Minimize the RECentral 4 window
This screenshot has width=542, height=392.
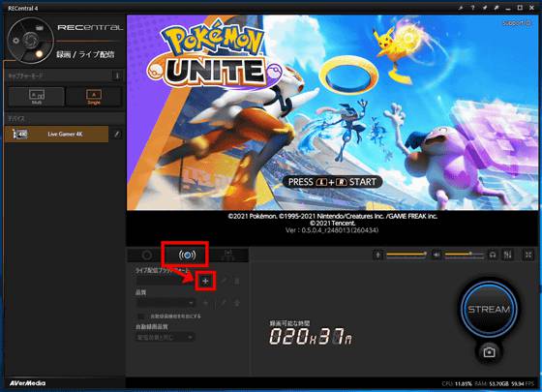pos(508,8)
